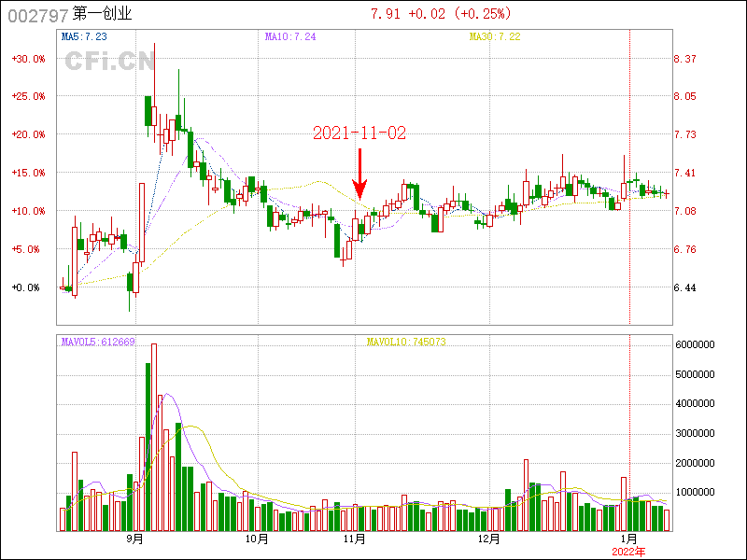
Task: Select the MAVOL5:612669 volume indicator label
Action: tap(98, 342)
